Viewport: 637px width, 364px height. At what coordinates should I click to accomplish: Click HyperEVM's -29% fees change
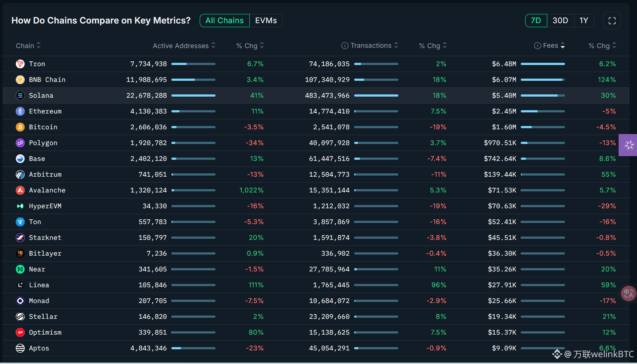[607, 206]
